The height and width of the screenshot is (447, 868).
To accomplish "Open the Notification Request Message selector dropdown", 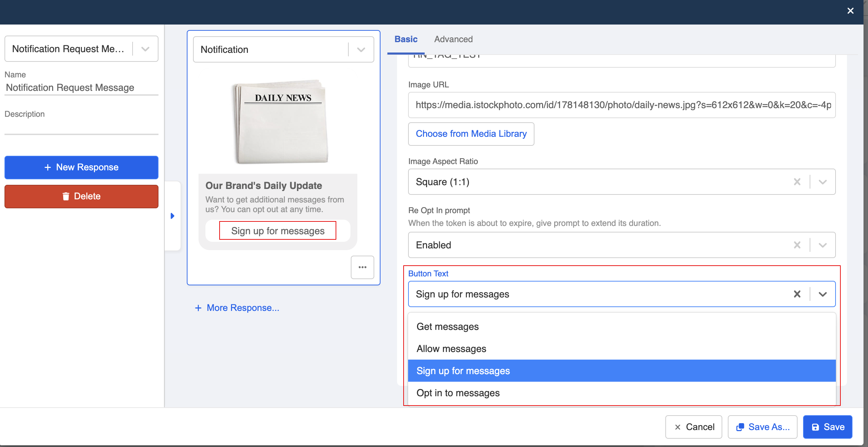I will click(145, 49).
